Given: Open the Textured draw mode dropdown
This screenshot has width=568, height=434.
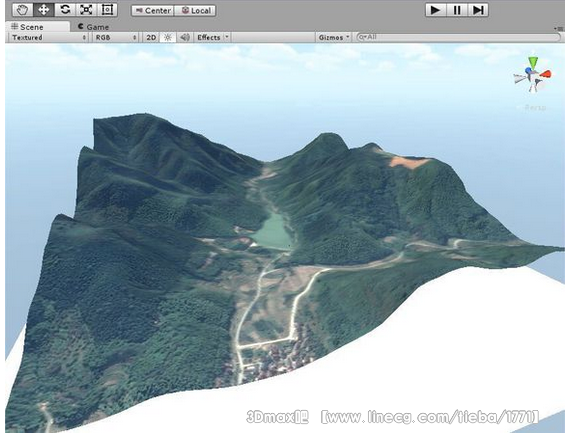Looking at the screenshot, I should [x=49, y=37].
